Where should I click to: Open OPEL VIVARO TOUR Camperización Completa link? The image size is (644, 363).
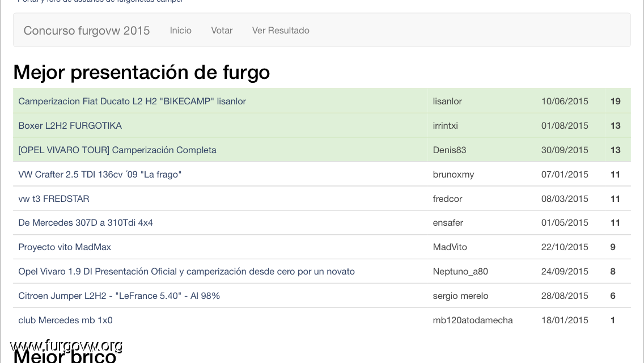[117, 150]
